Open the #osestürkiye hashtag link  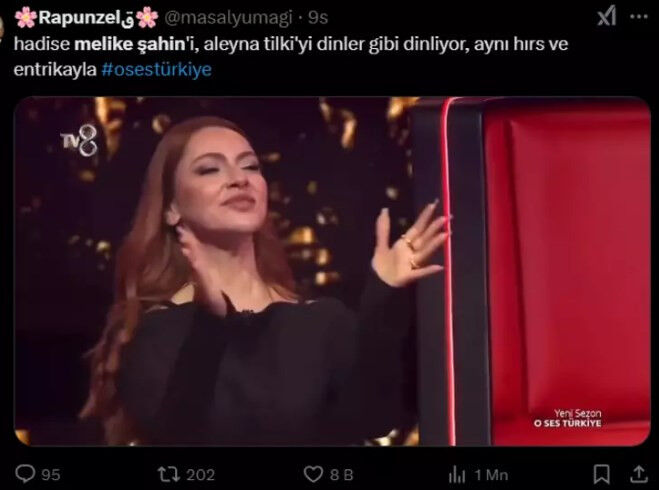[156, 69]
